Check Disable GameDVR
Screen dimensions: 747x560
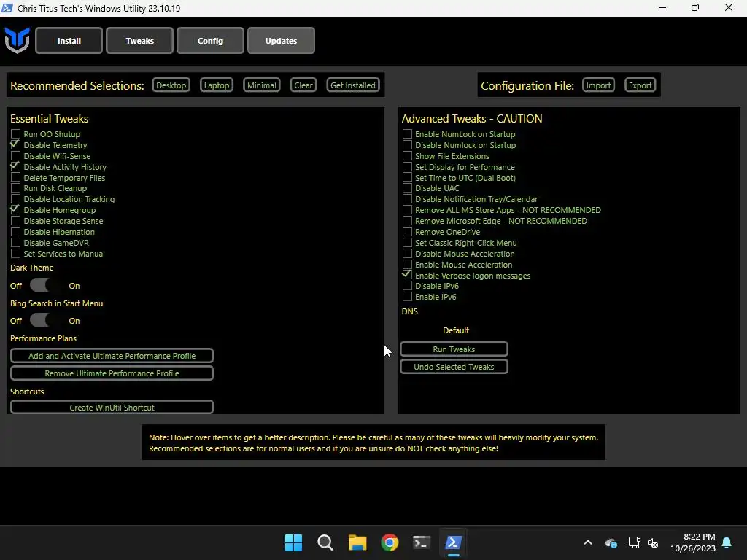tap(16, 243)
